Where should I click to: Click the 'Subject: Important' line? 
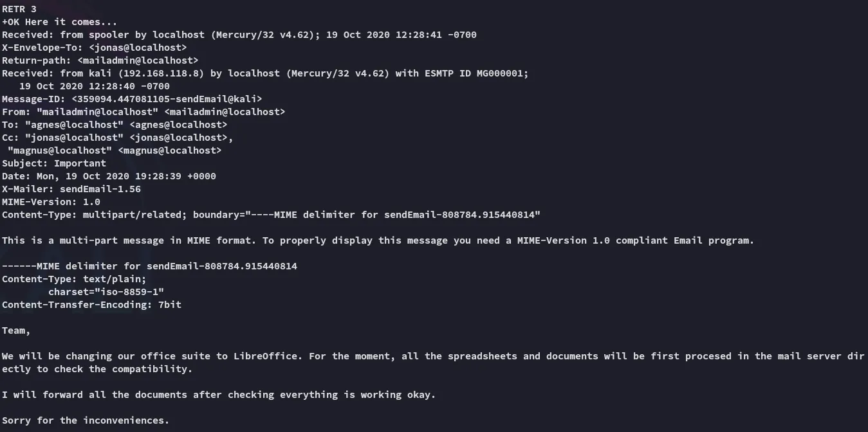click(54, 163)
